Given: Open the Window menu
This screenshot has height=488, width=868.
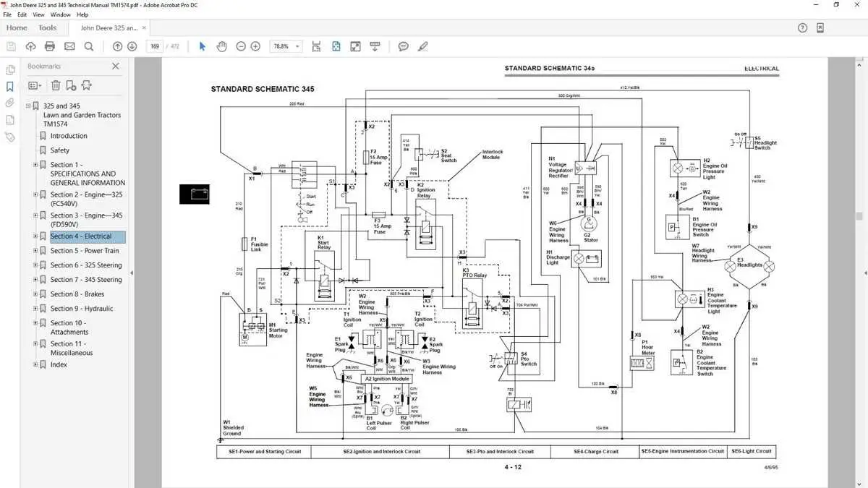Looking at the screenshot, I should [61, 14].
